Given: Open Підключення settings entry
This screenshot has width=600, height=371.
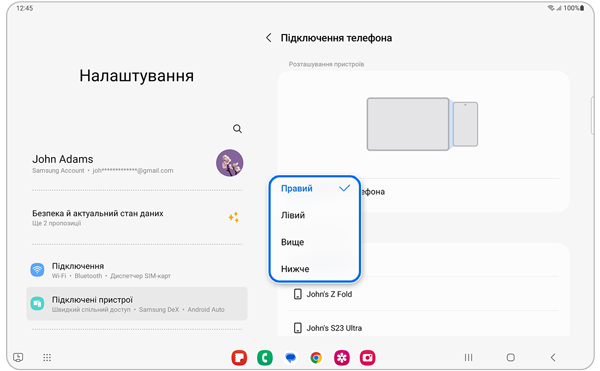Looking at the screenshot, I should [x=137, y=270].
